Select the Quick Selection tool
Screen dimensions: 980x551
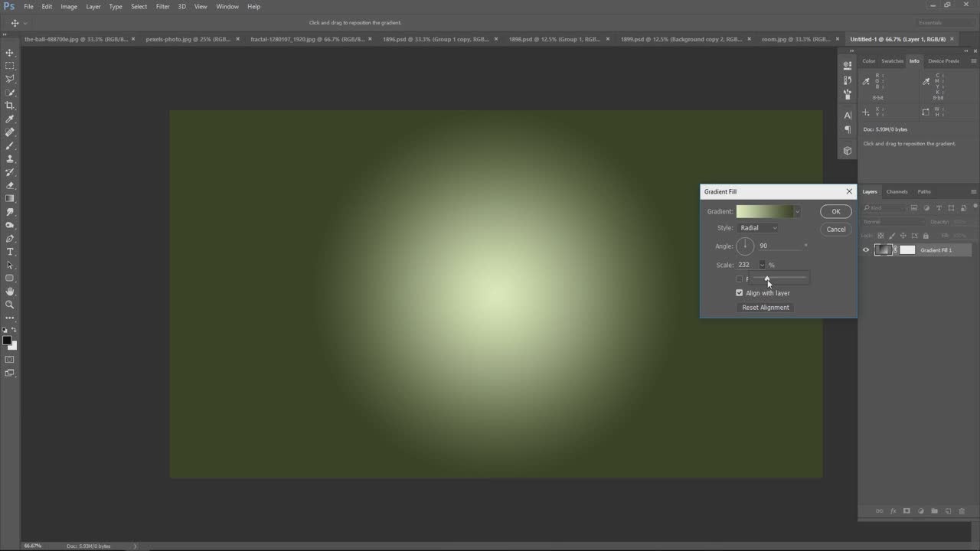pyautogui.click(x=10, y=93)
